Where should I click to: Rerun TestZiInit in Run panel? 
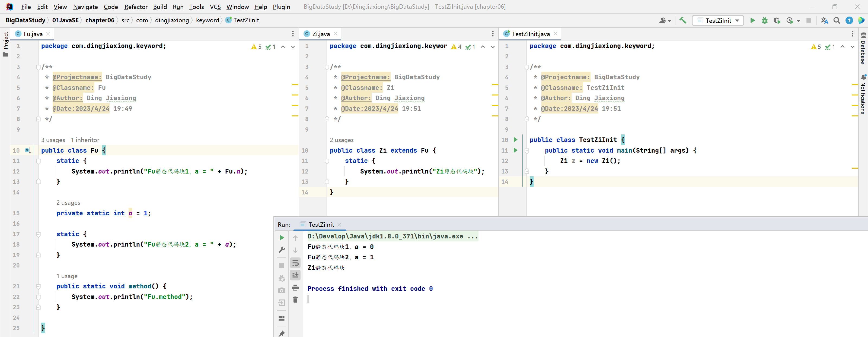[282, 238]
